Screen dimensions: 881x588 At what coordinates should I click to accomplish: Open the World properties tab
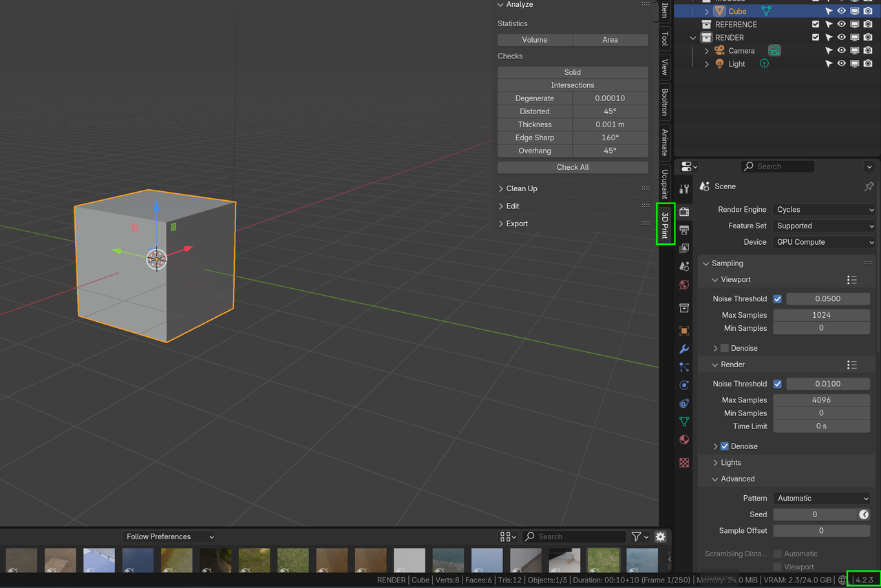click(x=684, y=285)
